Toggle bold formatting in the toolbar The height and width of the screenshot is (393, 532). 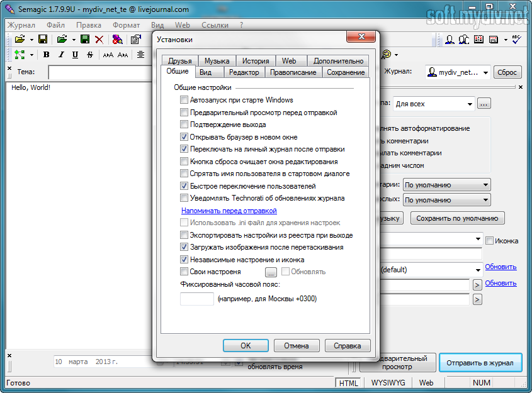tap(47, 55)
